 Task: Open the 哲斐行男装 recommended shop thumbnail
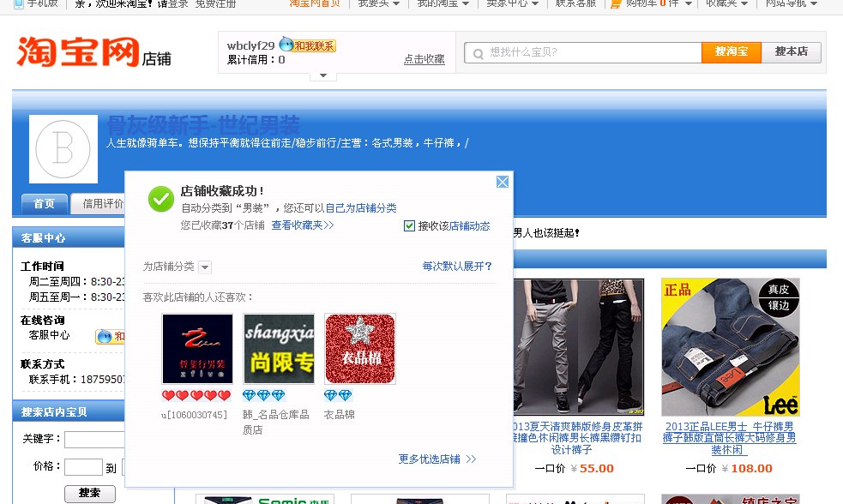(197, 349)
